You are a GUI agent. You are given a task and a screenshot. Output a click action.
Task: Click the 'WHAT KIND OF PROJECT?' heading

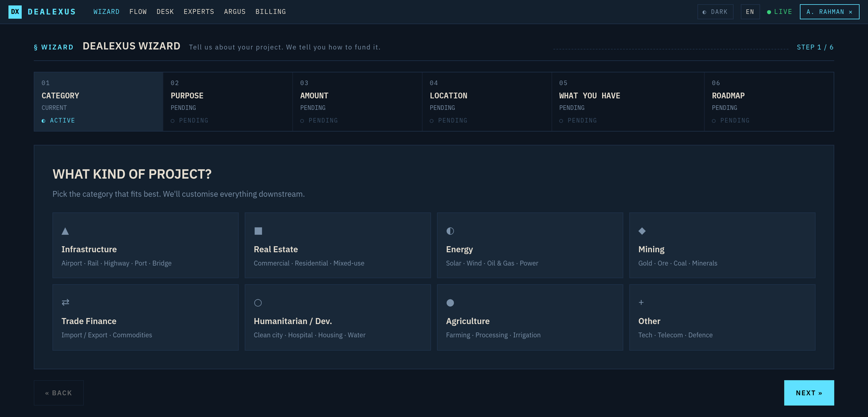coord(132,174)
